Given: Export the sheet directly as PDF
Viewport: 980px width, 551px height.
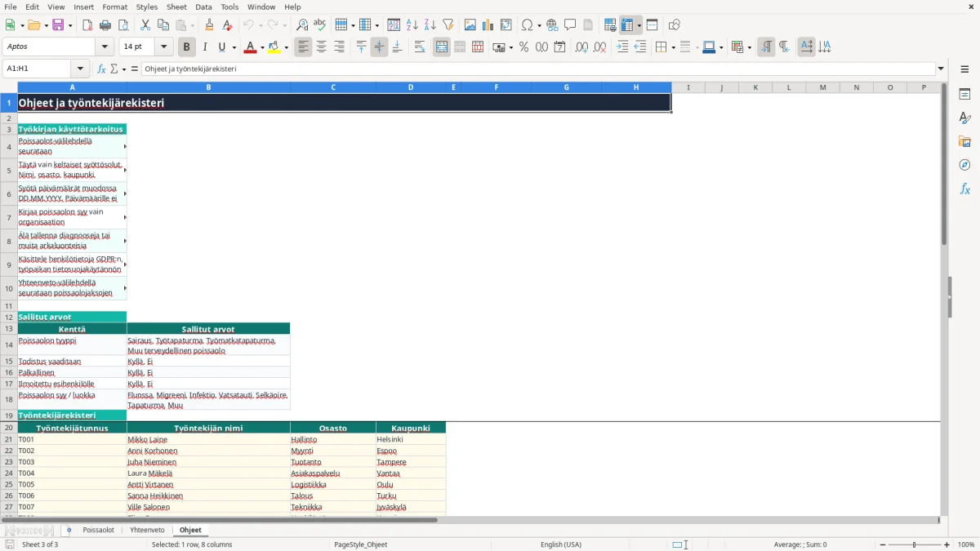Looking at the screenshot, I should point(87,25).
